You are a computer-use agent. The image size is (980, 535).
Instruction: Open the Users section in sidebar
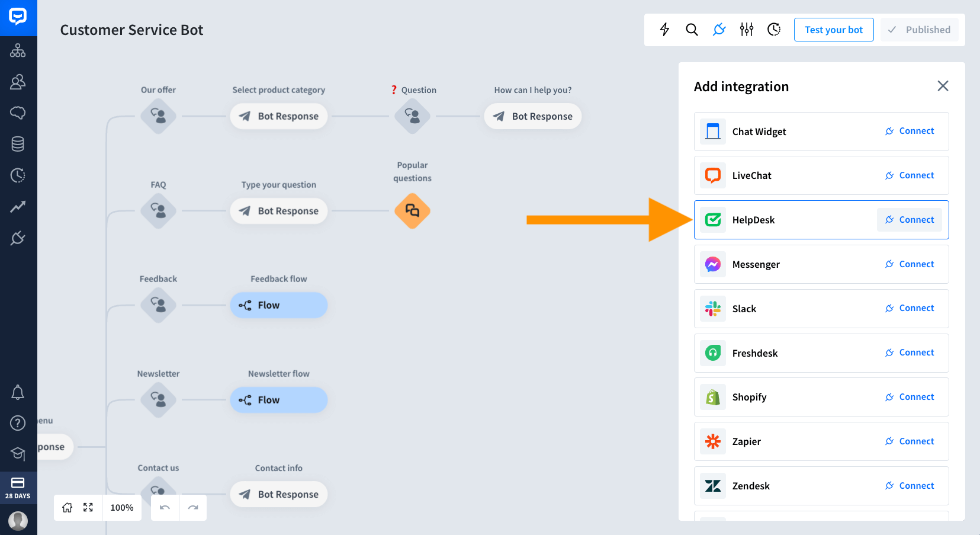18,82
